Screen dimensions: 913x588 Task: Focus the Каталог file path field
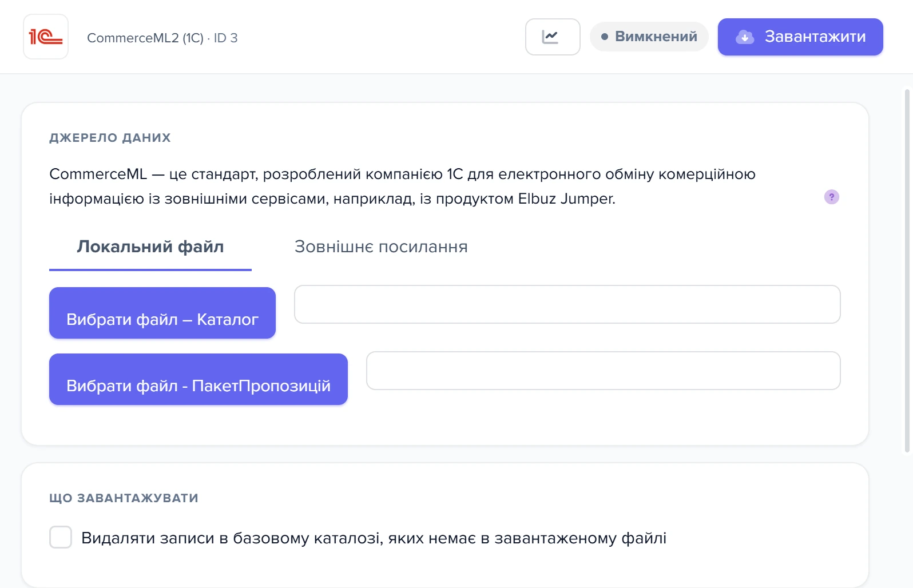tap(567, 304)
